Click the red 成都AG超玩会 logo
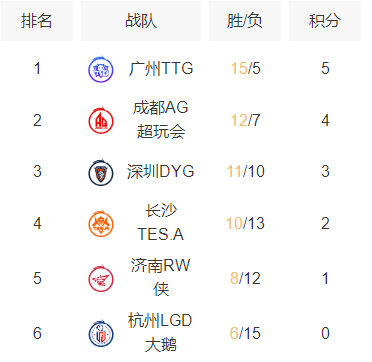Viewport: 372px width, 362px height. (101, 121)
